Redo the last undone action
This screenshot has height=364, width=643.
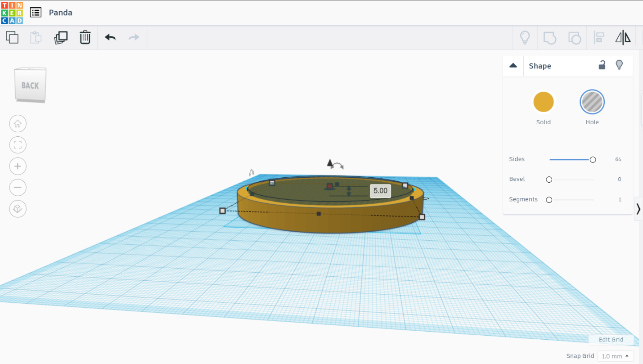point(134,37)
